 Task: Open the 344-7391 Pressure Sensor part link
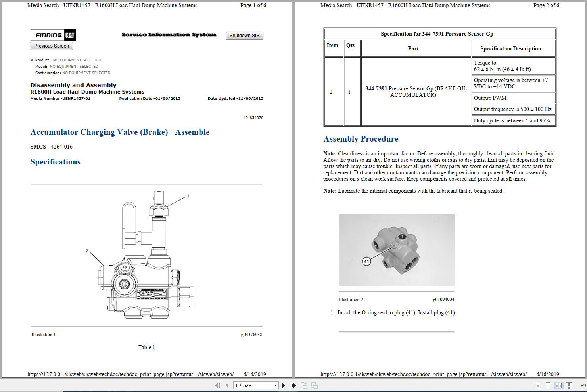pos(376,88)
